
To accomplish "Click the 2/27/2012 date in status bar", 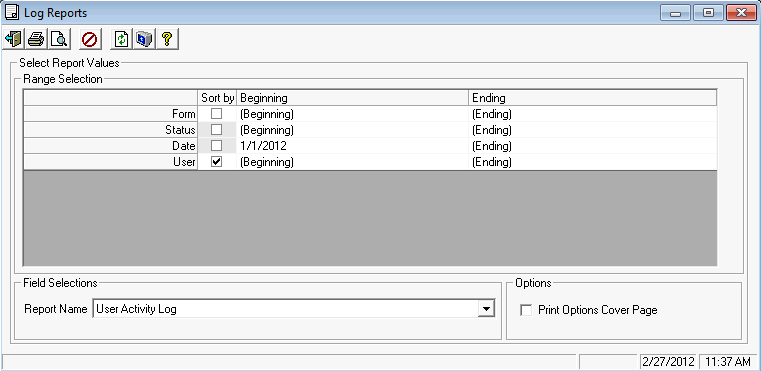I will point(668,361).
